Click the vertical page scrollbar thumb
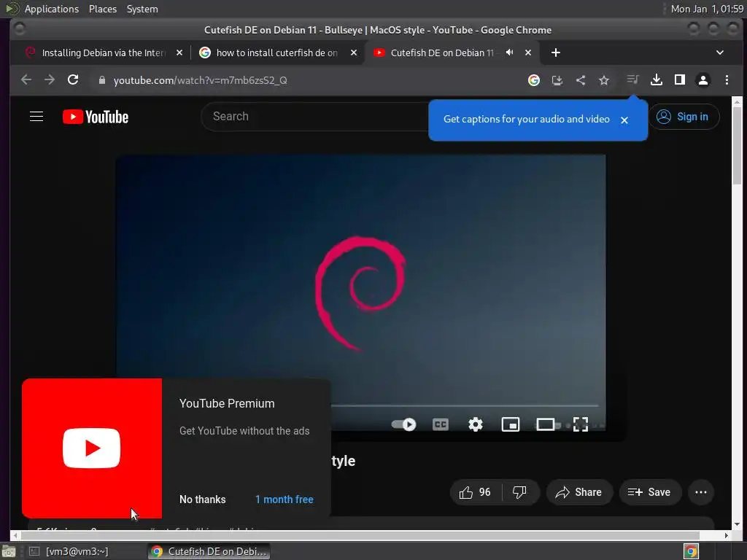The height and width of the screenshot is (560, 747). (737, 145)
